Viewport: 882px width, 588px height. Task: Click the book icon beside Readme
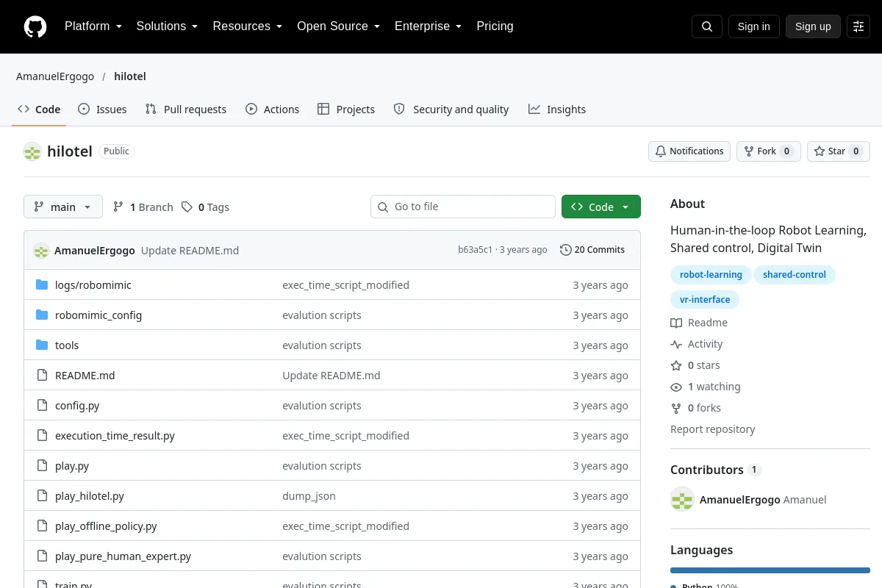click(x=676, y=323)
